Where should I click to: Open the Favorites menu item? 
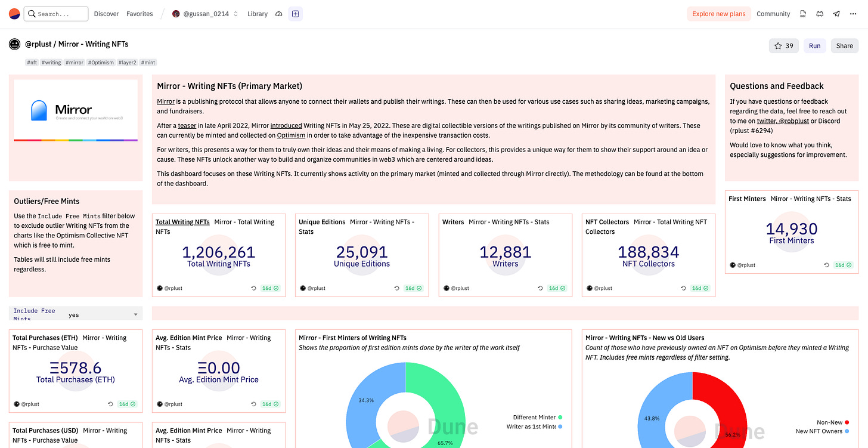click(x=139, y=14)
